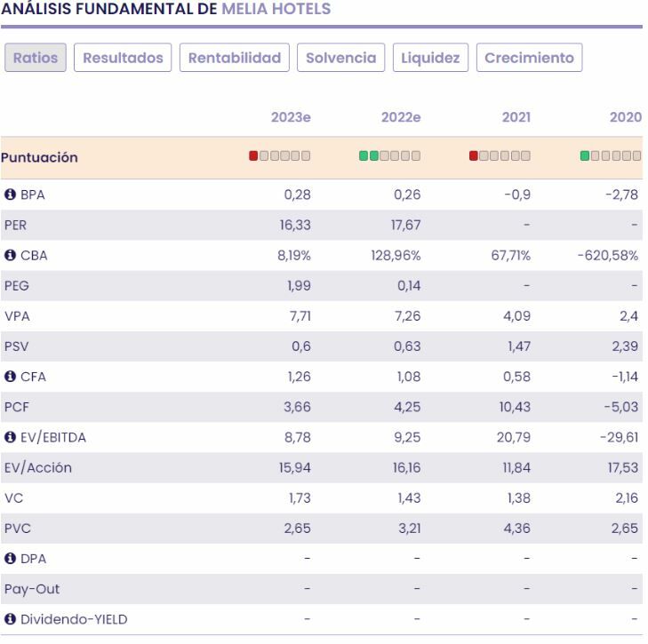
Task: Click the 2022e green score indicator
Action: pos(389,157)
